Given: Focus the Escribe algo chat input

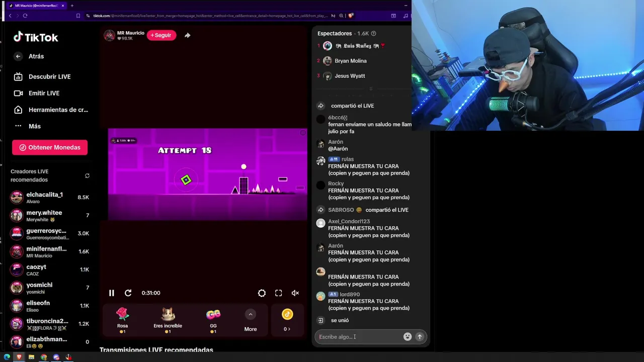Looking at the screenshot, I should click(x=358, y=337).
